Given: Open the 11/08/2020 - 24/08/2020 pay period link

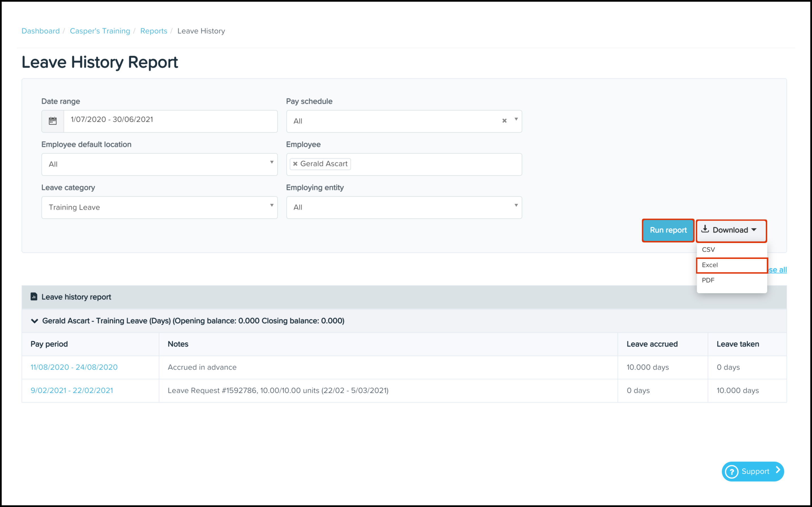Looking at the screenshot, I should (74, 367).
